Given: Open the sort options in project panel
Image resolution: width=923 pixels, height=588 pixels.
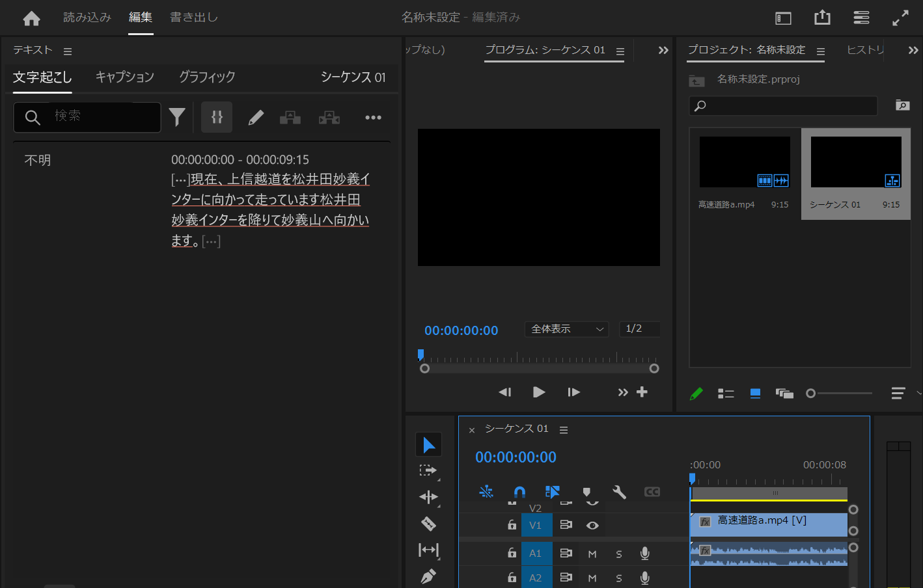Looking at the screenshot, I should [897, 393].
